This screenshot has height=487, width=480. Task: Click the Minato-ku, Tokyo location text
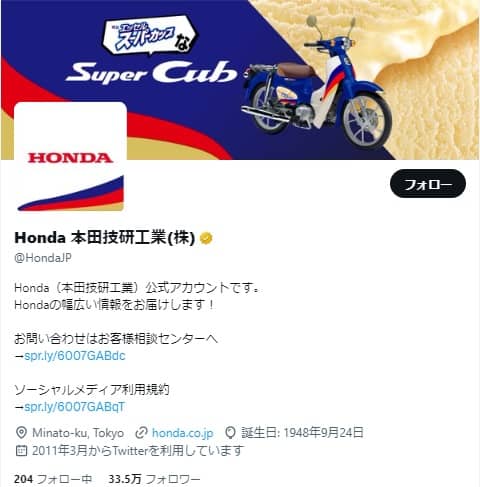(x=78, y=433)
